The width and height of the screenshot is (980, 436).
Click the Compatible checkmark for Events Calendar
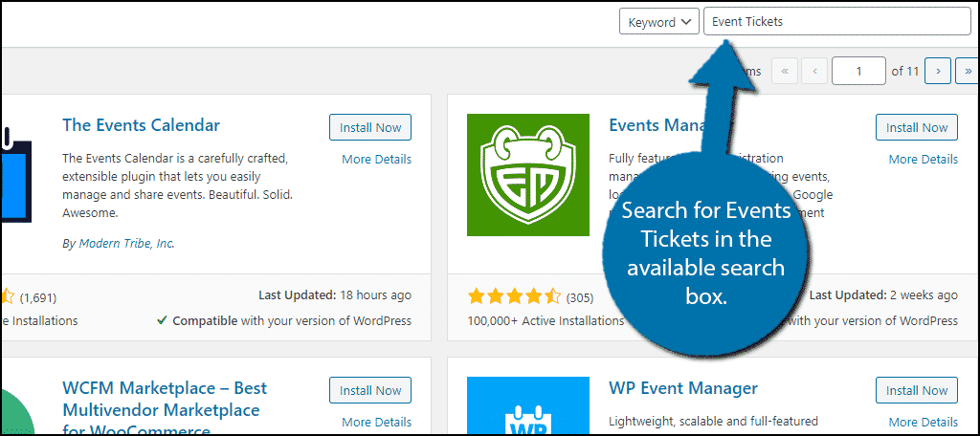point(161,321)
